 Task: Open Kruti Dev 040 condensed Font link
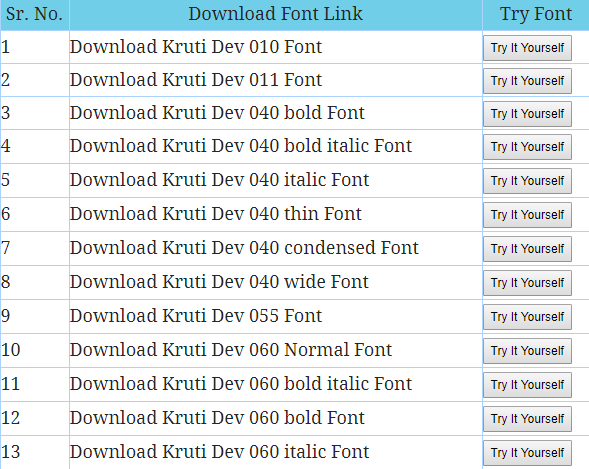(x=244, y=248)
